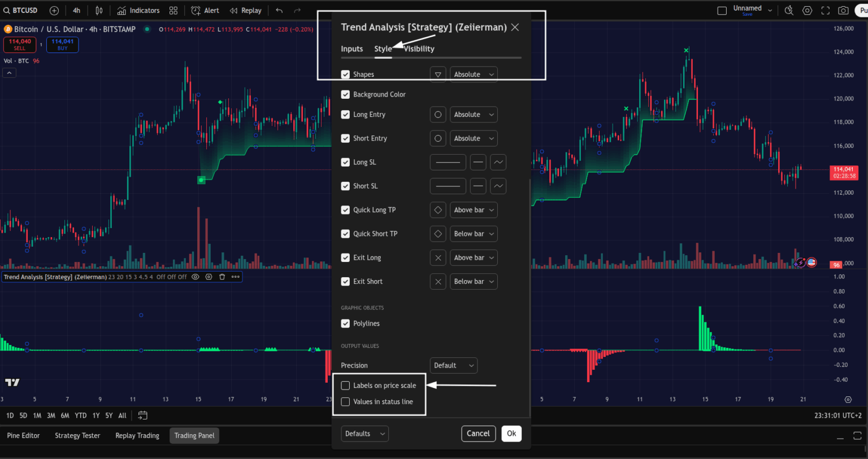Open Long Entry Absolute dropdown
The width and height of the screenshot is (868, 459).
(474, 115)
